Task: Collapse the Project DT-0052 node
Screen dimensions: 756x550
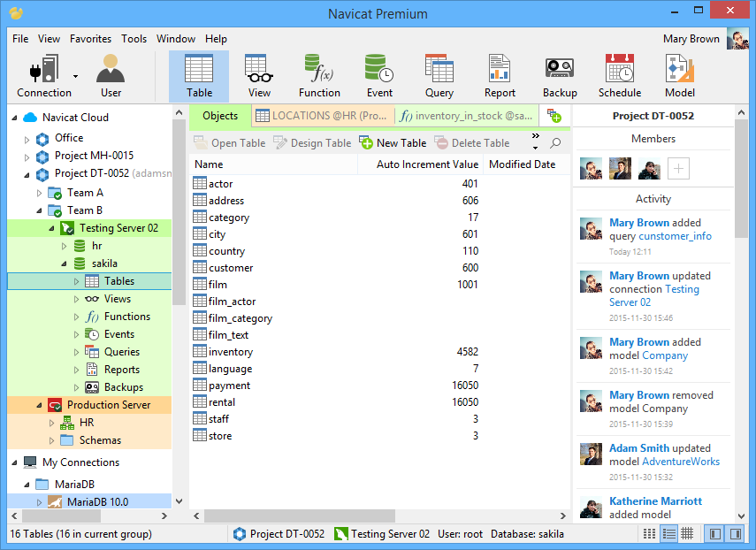Action: 27,175
